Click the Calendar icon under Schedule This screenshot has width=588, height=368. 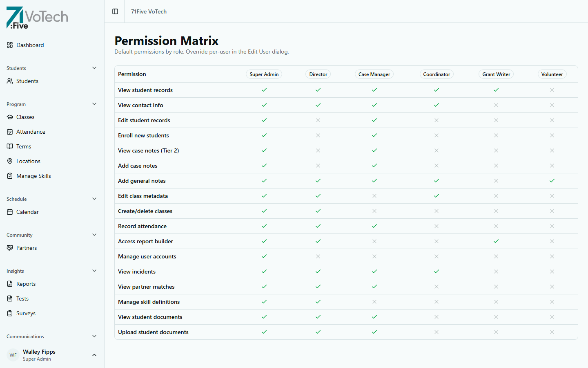[9, 212]
